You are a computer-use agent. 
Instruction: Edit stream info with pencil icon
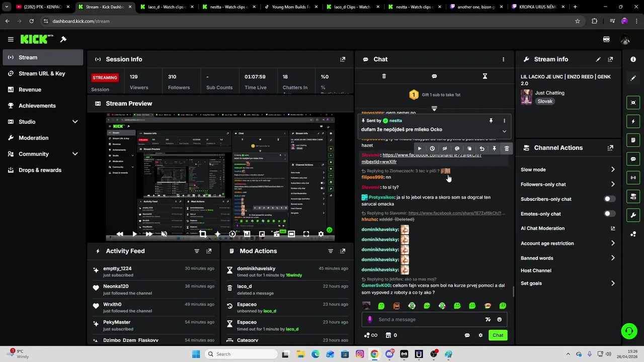click(598, 59)
